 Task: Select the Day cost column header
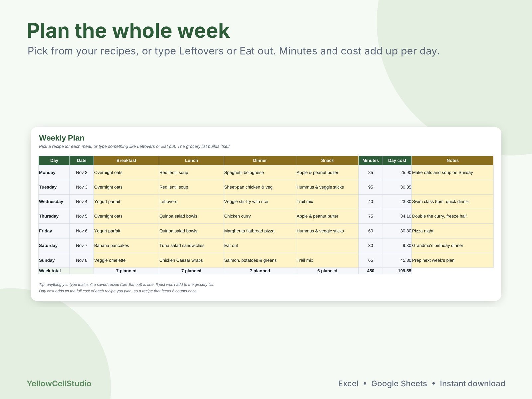pos(397,160)
